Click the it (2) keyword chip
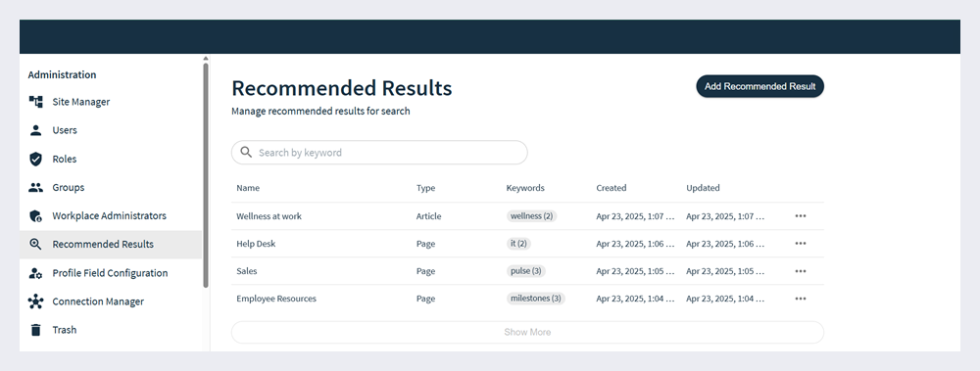 [518, 244]
